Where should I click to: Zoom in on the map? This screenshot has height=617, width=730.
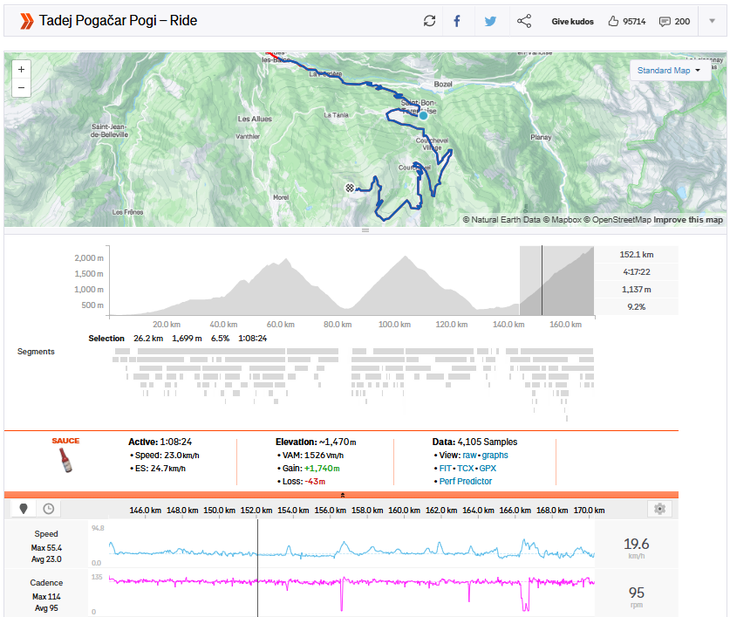22,69
